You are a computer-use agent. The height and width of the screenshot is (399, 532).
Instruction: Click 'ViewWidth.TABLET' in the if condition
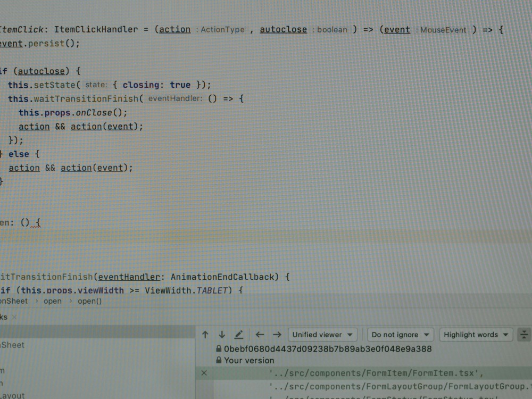186,290
